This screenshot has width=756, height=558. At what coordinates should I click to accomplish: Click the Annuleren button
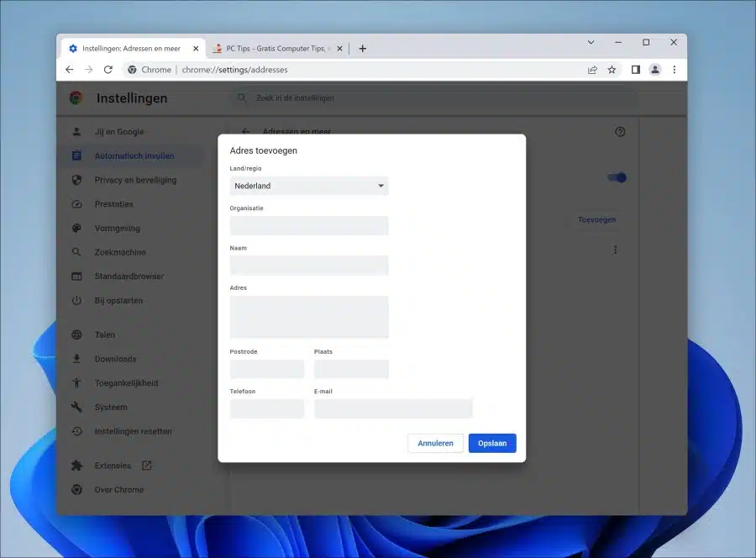pyautogui.click(x=435, y=443)
